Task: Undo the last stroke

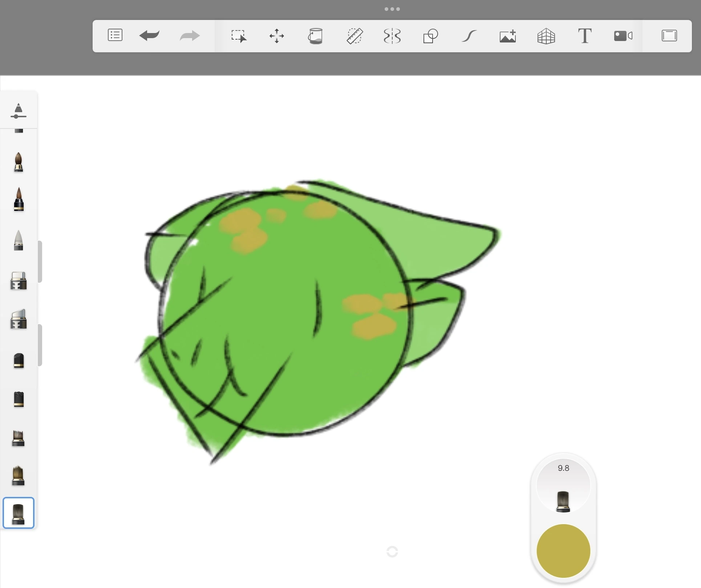Action: 149,36
